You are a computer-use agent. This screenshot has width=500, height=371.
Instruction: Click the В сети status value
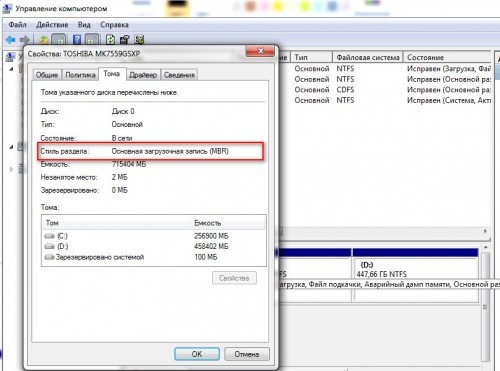click(x=122, y=138)
